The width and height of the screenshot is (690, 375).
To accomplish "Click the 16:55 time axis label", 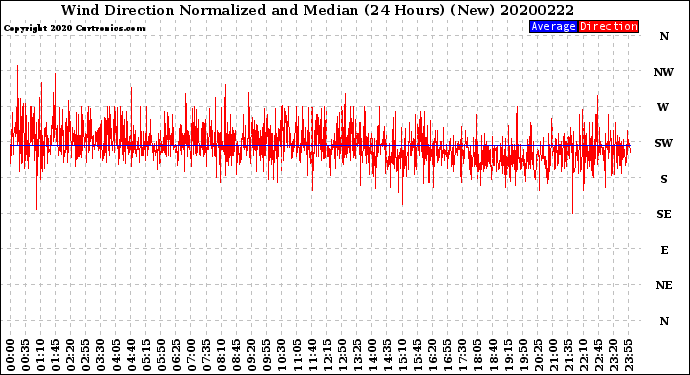I will pyautogui.click(x=448, y=355).
